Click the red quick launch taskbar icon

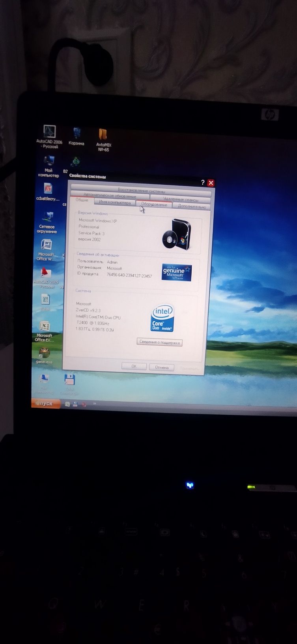pyautogui.click(x=84, y=404)
